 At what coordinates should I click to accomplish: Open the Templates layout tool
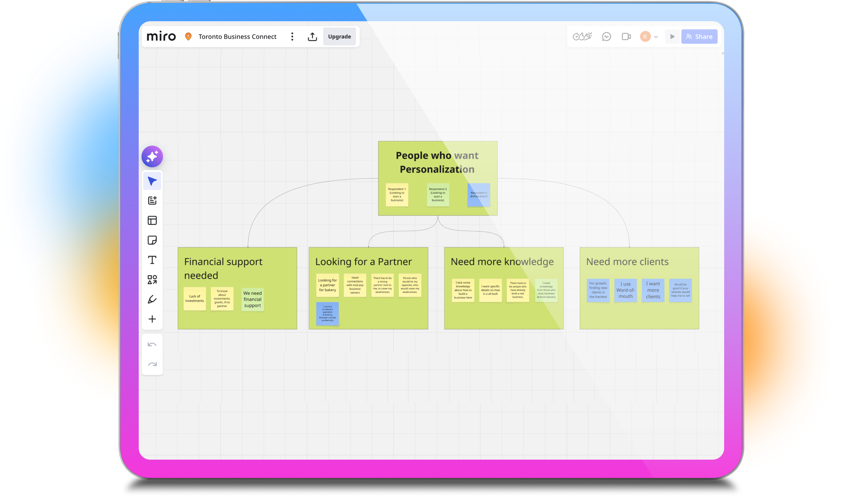pos(152,220)
